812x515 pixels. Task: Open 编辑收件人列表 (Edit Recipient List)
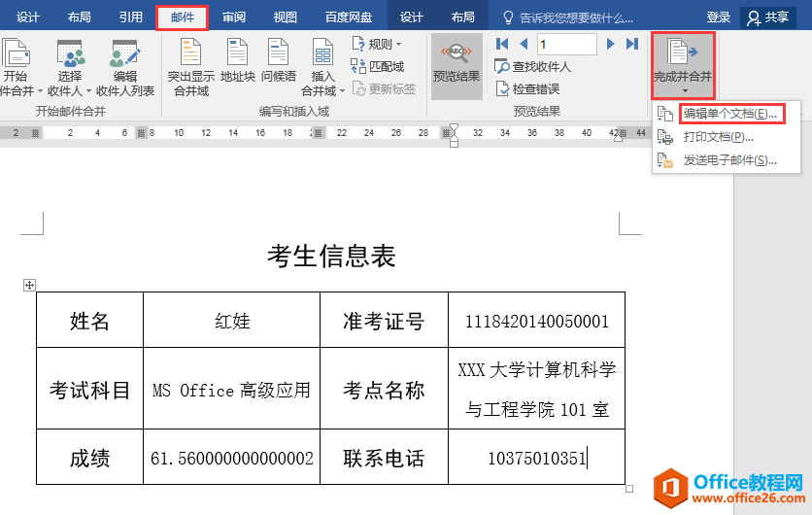coord(125,67)
